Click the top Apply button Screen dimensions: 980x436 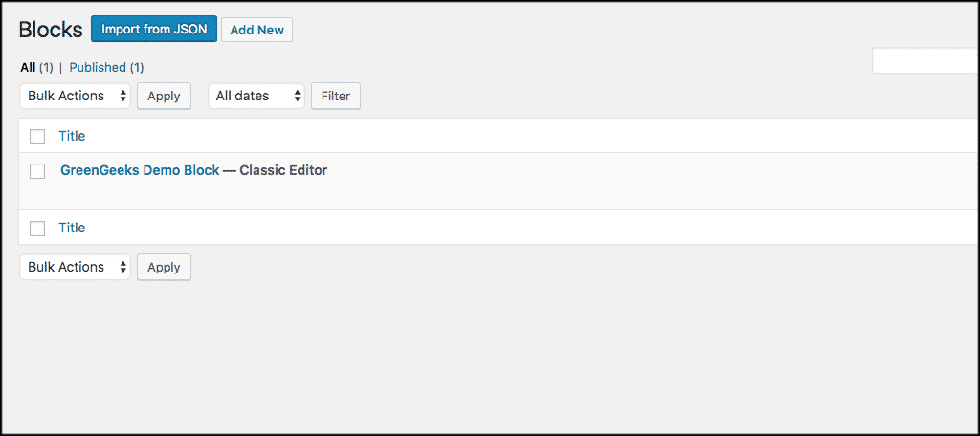click(x=164, y=96)
